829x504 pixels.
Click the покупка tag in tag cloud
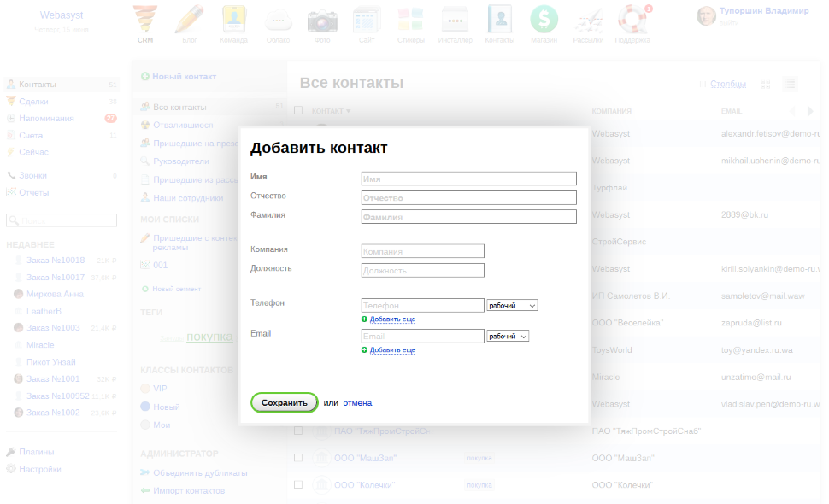pyautogui.click(x=209, y=337)
